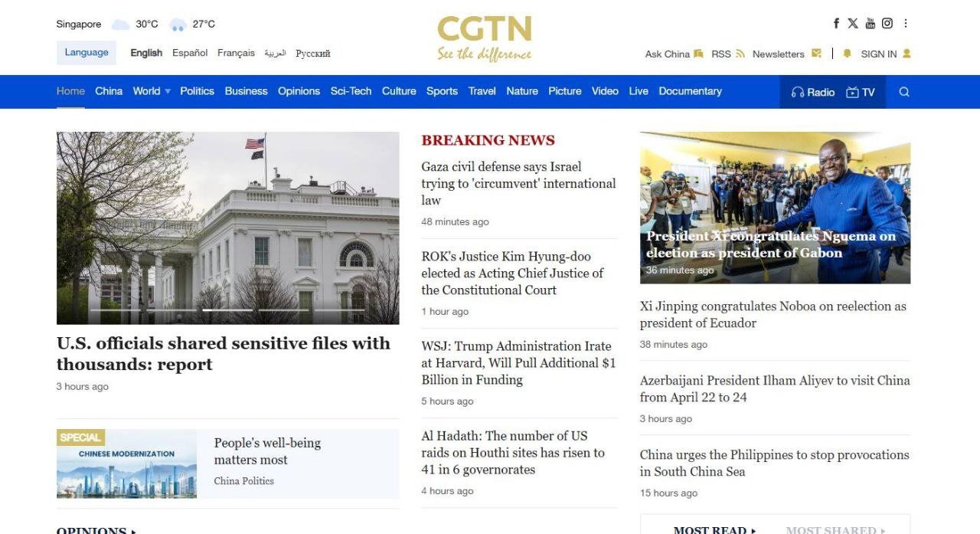Click the X (Twitter) social icon
Image resolution: width=980 pixels, height=534 pixels.
pyautogui.click(x=853, y=24)
